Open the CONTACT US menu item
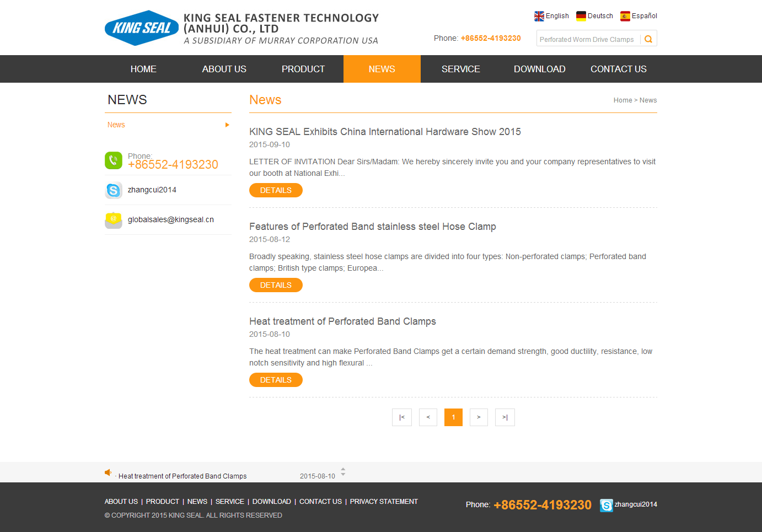The image size is (762, 532). point(619,69)
